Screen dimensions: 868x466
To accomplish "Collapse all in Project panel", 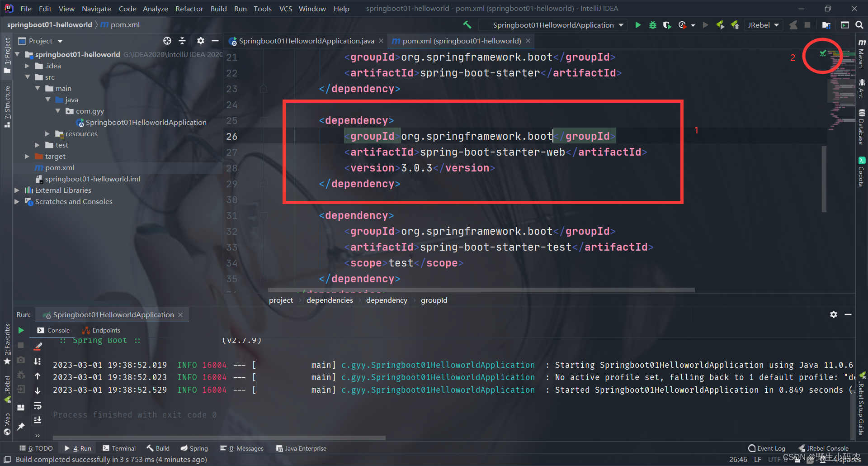I will pos(182,41).
